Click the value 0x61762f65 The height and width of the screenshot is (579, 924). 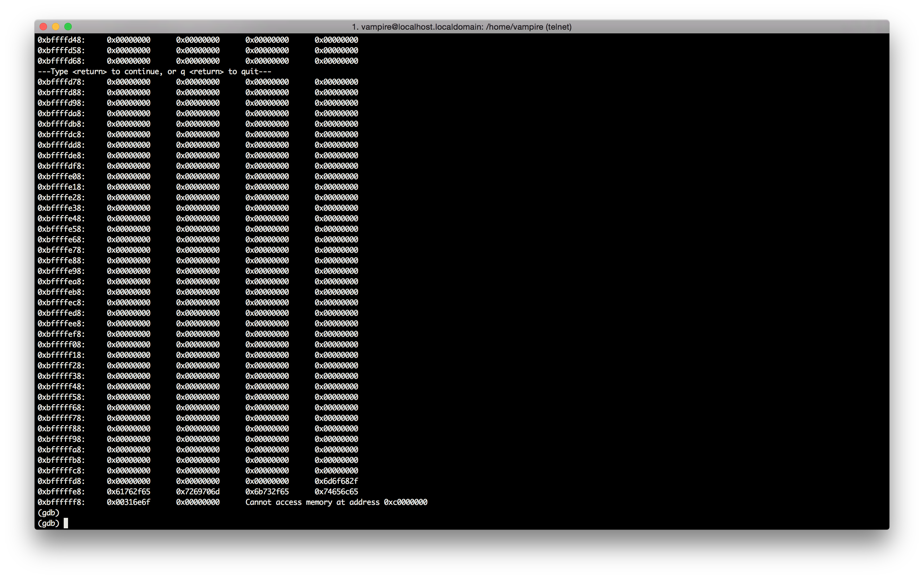coord(128,492)
